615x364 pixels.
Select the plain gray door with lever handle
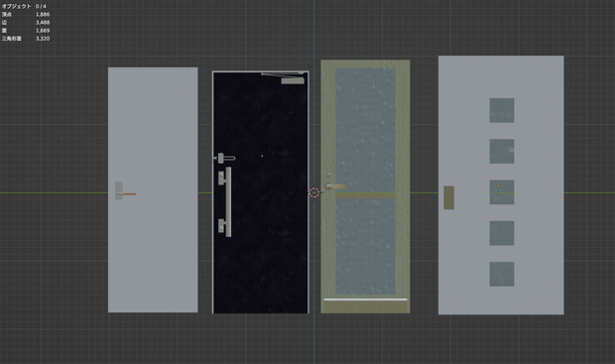coord(153,189)
